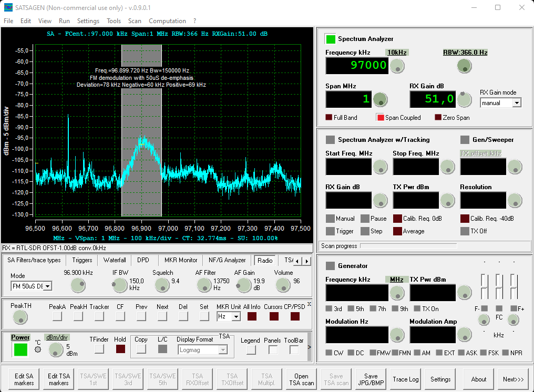The height and width of the screenshot is (392, 534).
Task: Switch to the MKR Monitor tab
Action: 181,260
